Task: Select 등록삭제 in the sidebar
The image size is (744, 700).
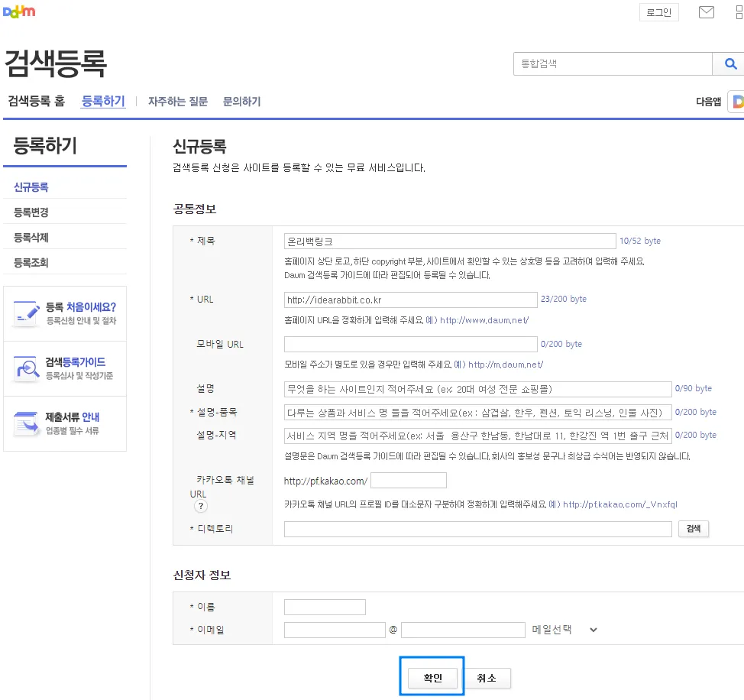Action: (x=31, y=238)
